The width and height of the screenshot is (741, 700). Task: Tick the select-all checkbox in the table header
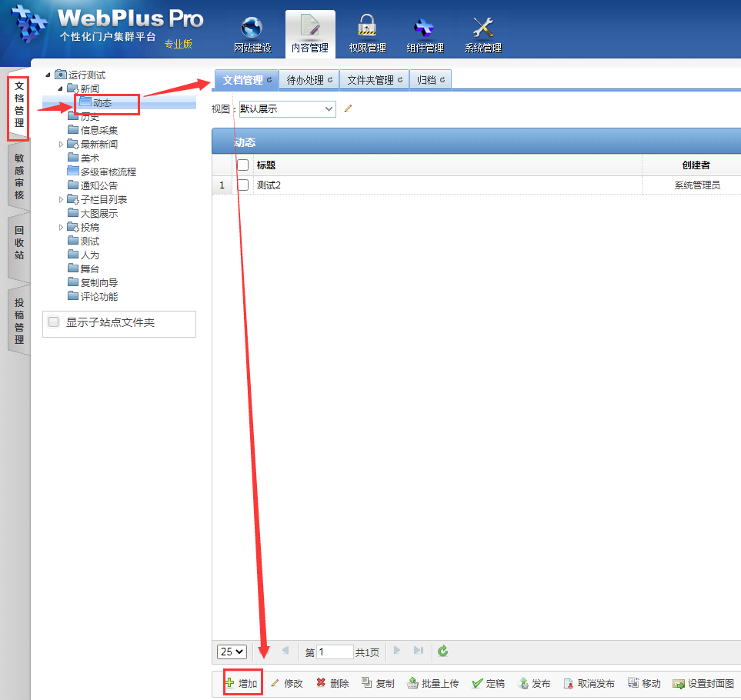pos(243,165)
